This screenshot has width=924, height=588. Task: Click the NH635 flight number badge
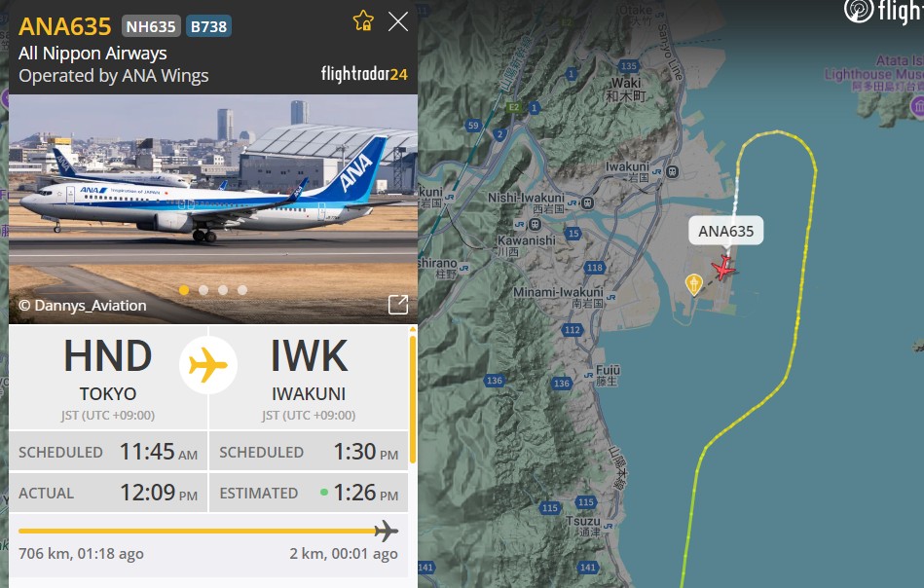[x=151, y=26]
